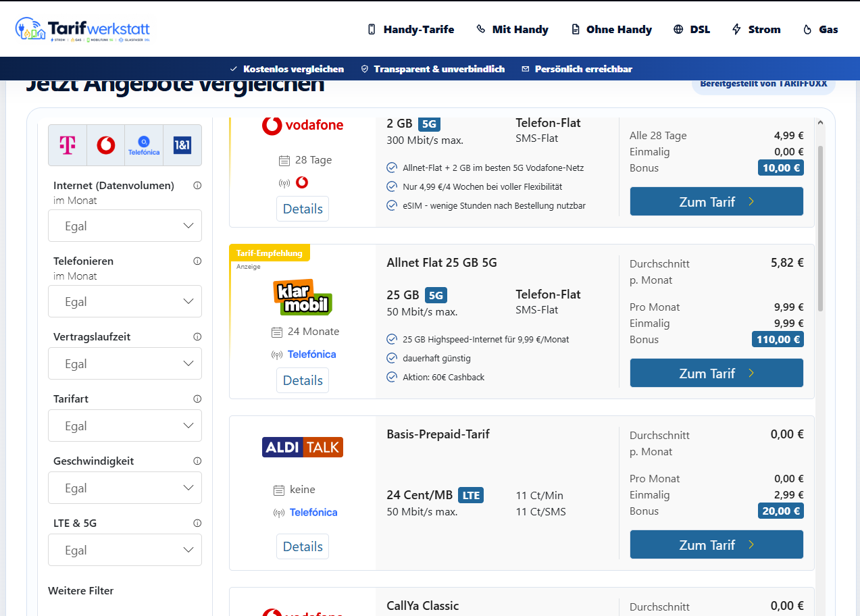Show info for Internet (Datenvolumen) filter
This screenshot has height=616, width=860.
(x=197, y=186)
